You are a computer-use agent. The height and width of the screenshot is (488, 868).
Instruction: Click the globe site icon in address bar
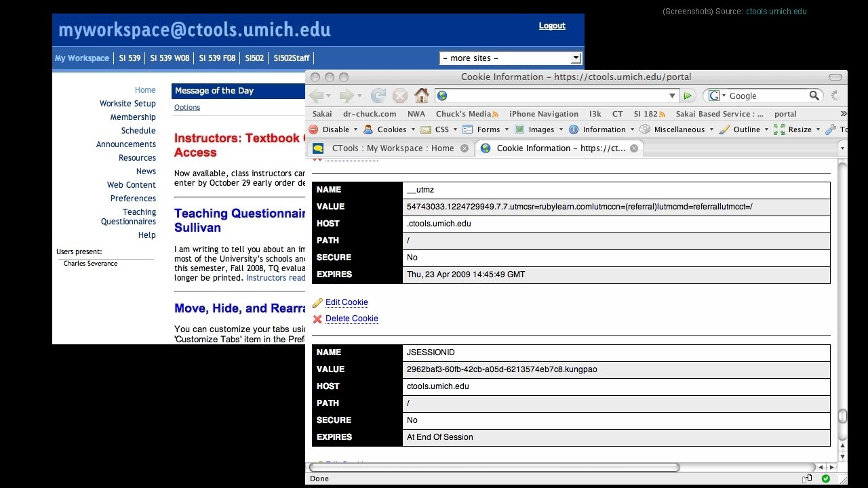(x=442, y=96)
